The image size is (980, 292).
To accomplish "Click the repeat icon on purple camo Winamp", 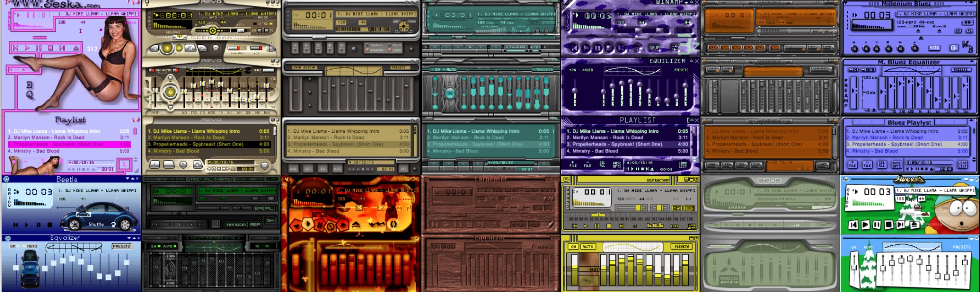I will click(x=676, y=47).
